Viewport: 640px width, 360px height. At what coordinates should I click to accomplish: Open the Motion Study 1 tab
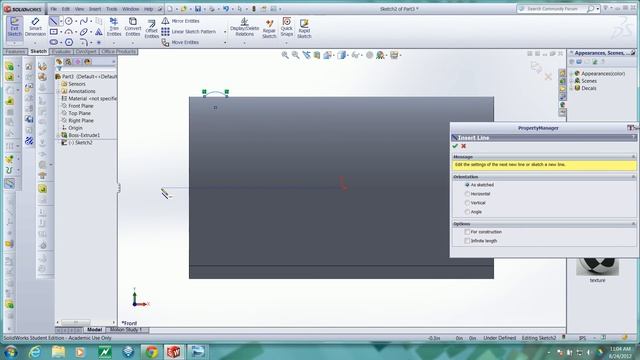(126, 329)
